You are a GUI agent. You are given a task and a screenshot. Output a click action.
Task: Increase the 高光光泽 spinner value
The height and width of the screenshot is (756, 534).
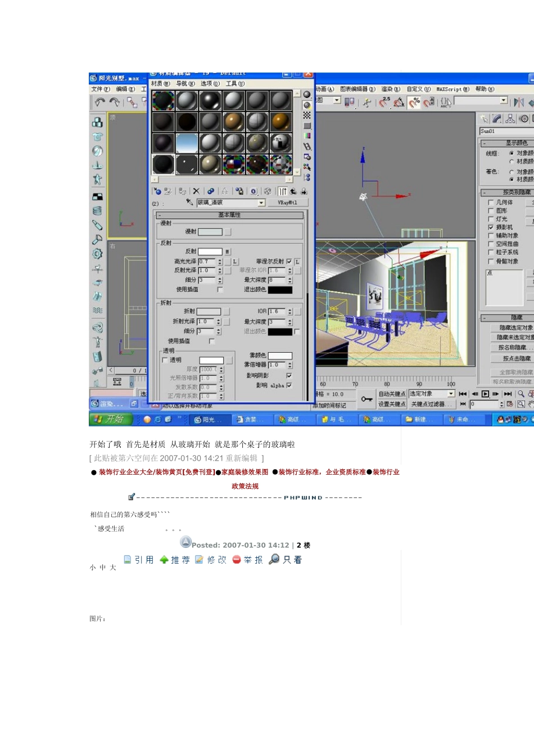[x=220, y=260]
